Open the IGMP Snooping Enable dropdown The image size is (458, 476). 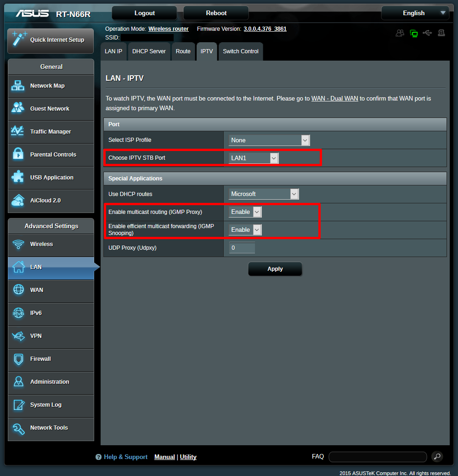tap(245, 230)
